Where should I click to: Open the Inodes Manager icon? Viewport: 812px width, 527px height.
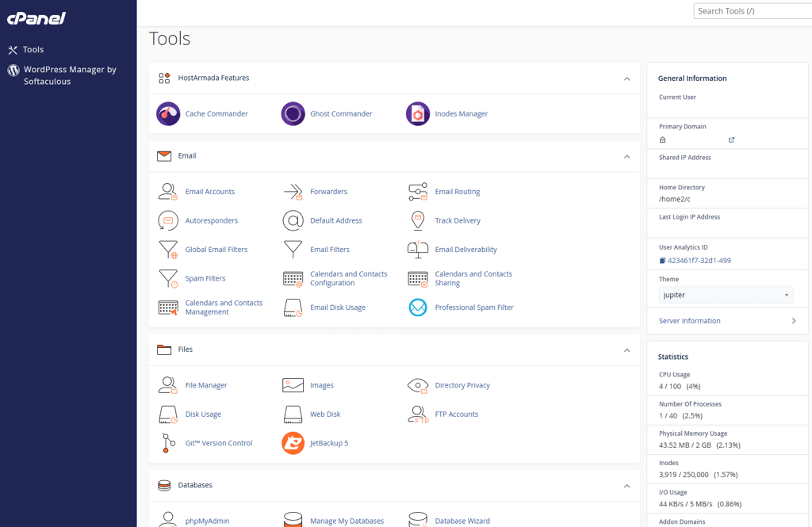click(x=418, y=114)
